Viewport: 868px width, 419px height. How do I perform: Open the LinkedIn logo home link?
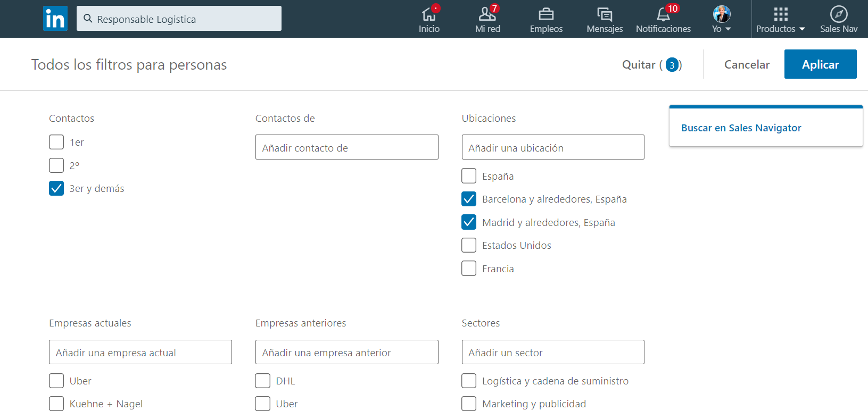55,19
